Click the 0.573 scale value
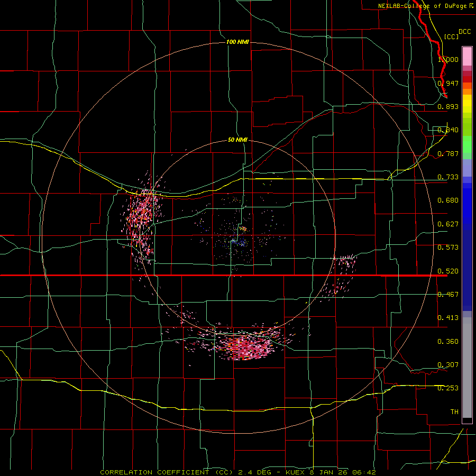The height and width of the screenshot is (476, 476). [x=448, y=248]
